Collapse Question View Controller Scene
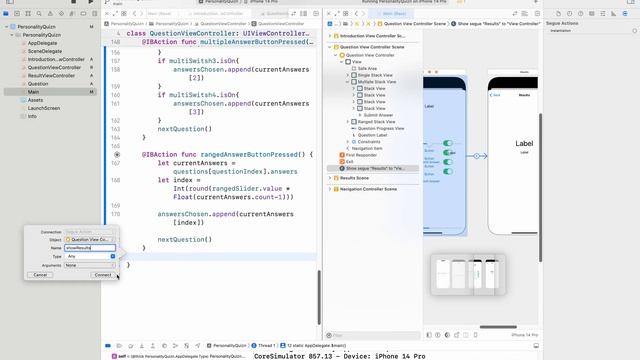Viewport: 640px width, 360px height. pos(330,47)
